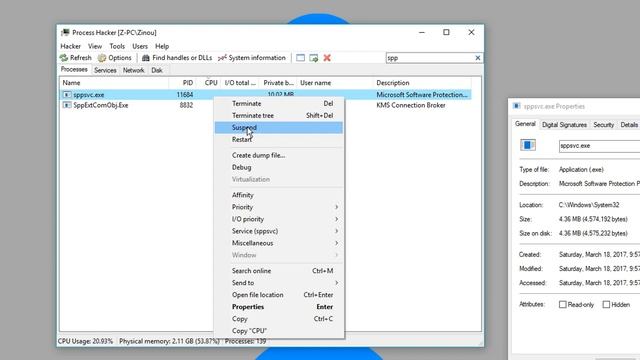Image resolution: width=640 pixels, height=360 pixels.
Task: Choose Copy "CPU" menu entry
Action: click(x=279, y=331)
